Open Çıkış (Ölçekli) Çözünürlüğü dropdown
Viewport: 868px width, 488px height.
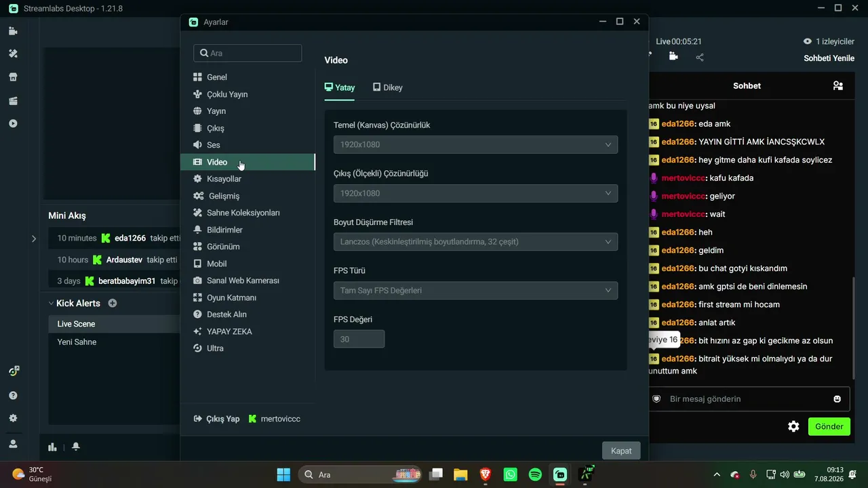(475, 193)
